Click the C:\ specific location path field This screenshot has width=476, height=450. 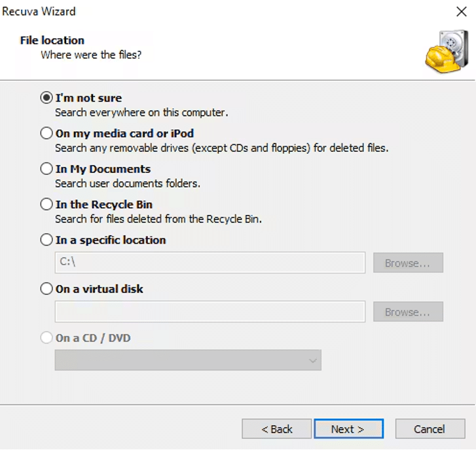(x=210, y=263)
